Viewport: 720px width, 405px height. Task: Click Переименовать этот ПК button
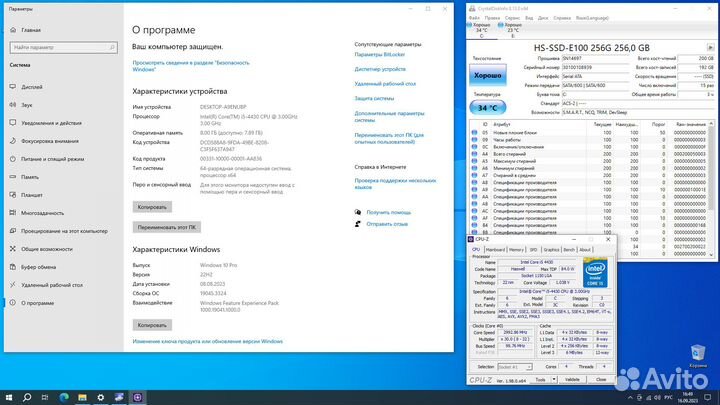[167, 227]
